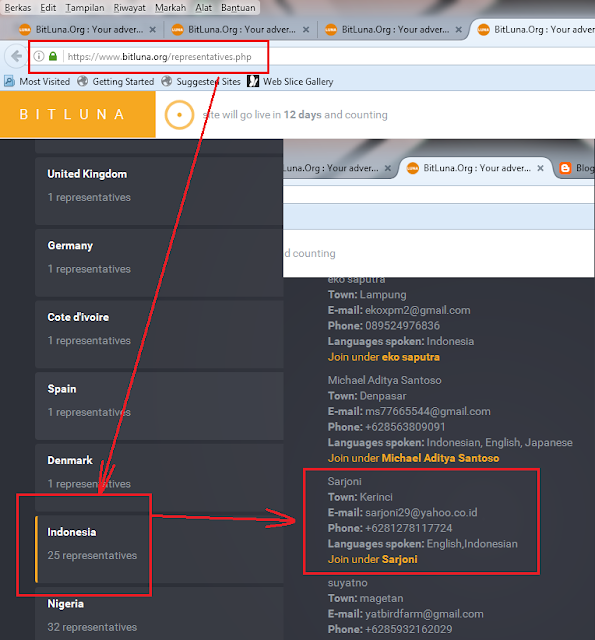Image resolution: width=595 pixels, height=640 pixels.
Task: Click the name Sarjoni heading
Action: pyautogui.click(x=344, y=482)
